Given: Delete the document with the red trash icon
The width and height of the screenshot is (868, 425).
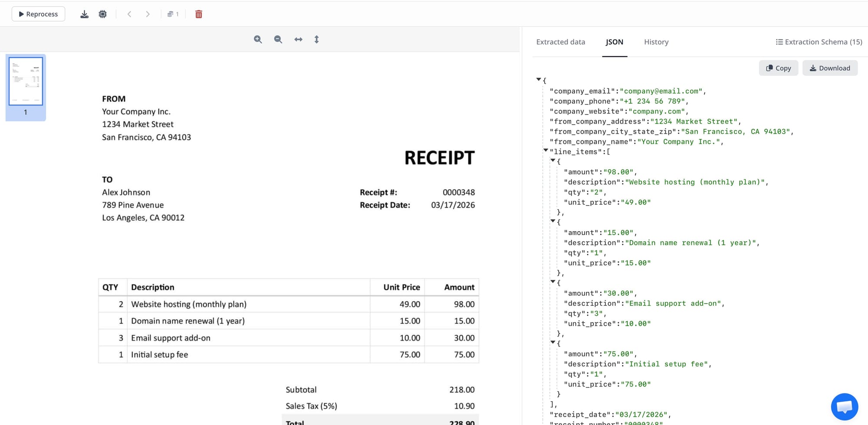Looking at the screenshot, I should point(199,14).
